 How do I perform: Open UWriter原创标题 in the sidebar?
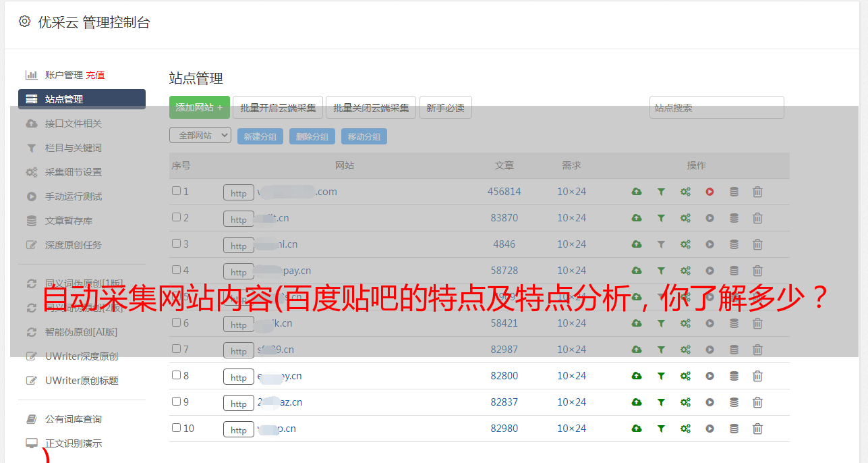click(x=82, y=381)
